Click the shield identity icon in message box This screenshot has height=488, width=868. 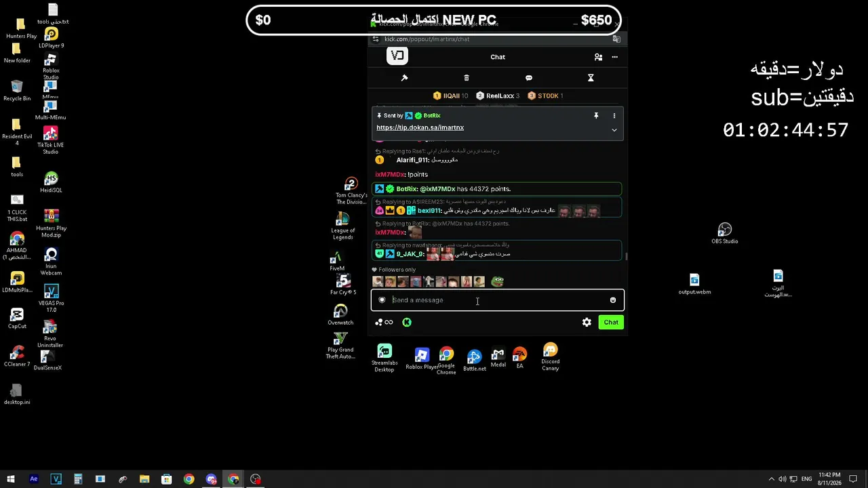pyautogui.click(x=382, y=300)
